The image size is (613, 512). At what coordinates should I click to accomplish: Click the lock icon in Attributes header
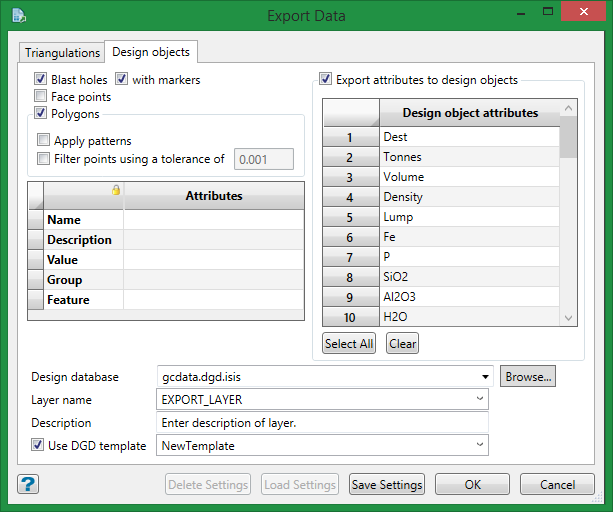(116, 190)
